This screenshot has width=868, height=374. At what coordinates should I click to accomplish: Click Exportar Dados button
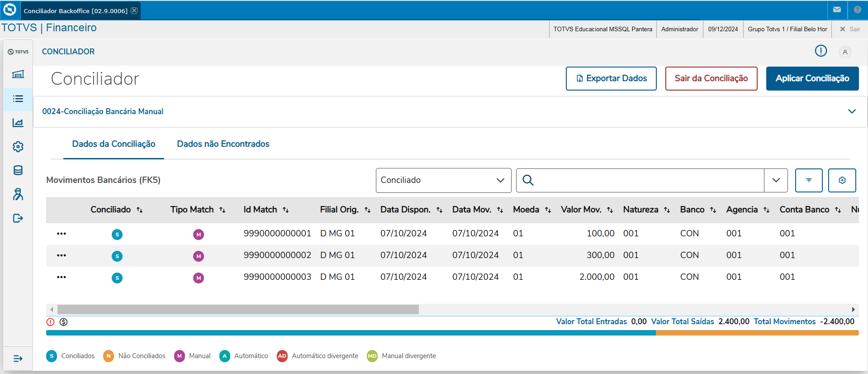pyautogui.click(x=611, y=79)
